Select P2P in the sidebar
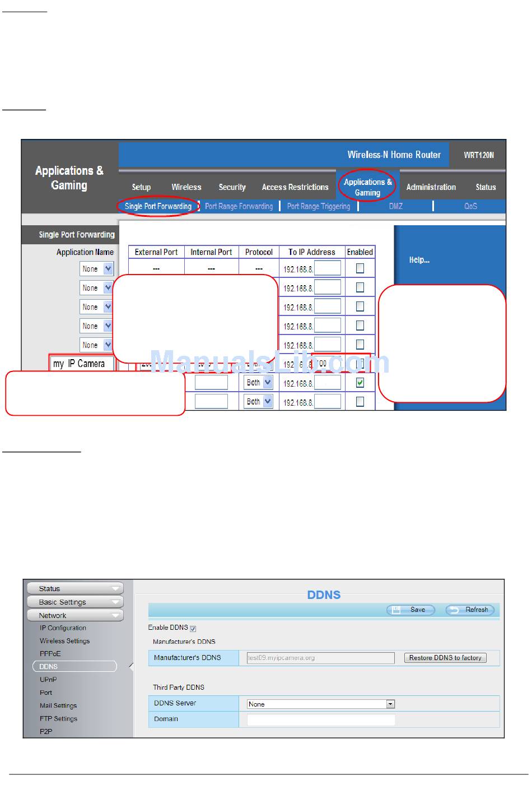Image resolution: width=532 pixels, height=785 pixels. pos(46,731)
